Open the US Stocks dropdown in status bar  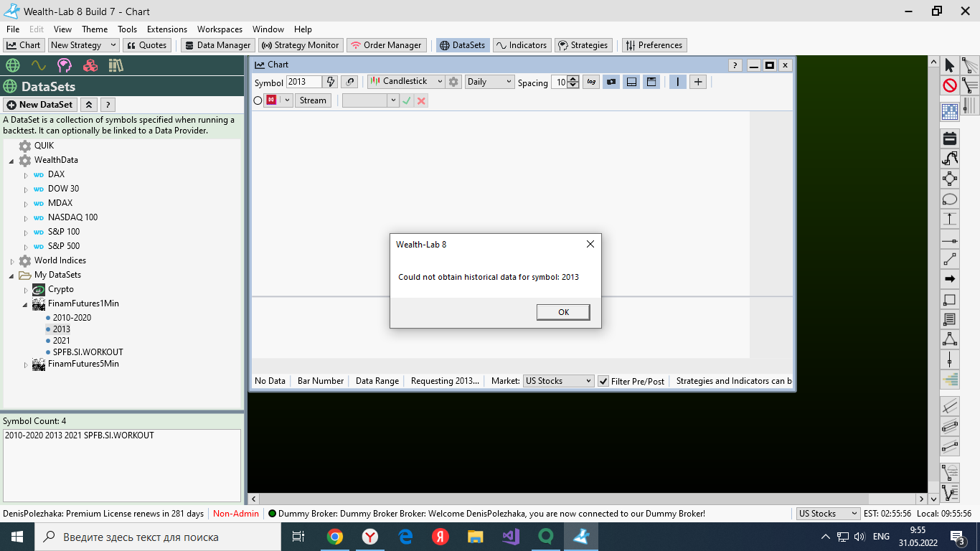pyautogui.click(x=828, y=514)
